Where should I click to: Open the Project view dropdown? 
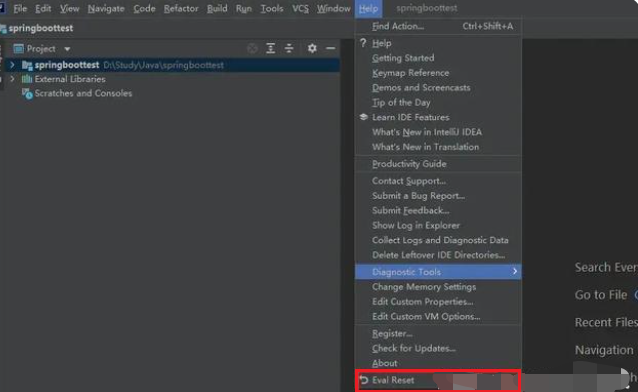tap(67, 49)
